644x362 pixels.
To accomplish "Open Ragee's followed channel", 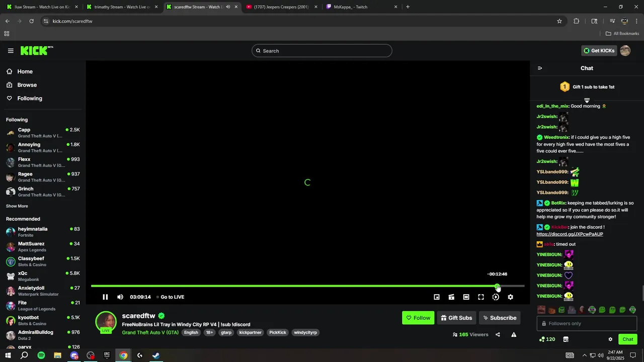I will 43,177.
